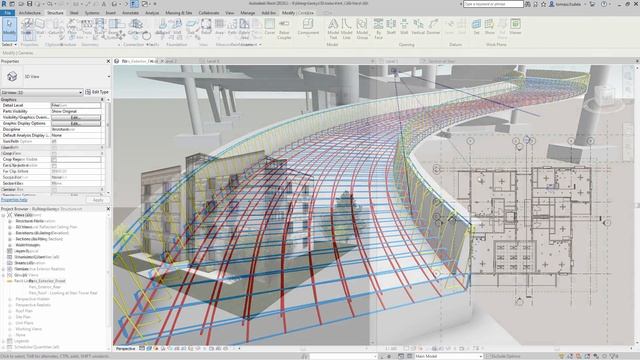Viewport: 640px width, 360px height.
Task: Switch to the Architecture ribbon tab
Action: (x=30, y=13)
